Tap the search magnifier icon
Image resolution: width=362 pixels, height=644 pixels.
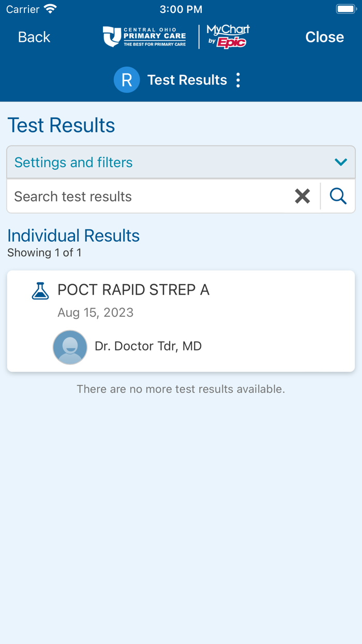338,196
